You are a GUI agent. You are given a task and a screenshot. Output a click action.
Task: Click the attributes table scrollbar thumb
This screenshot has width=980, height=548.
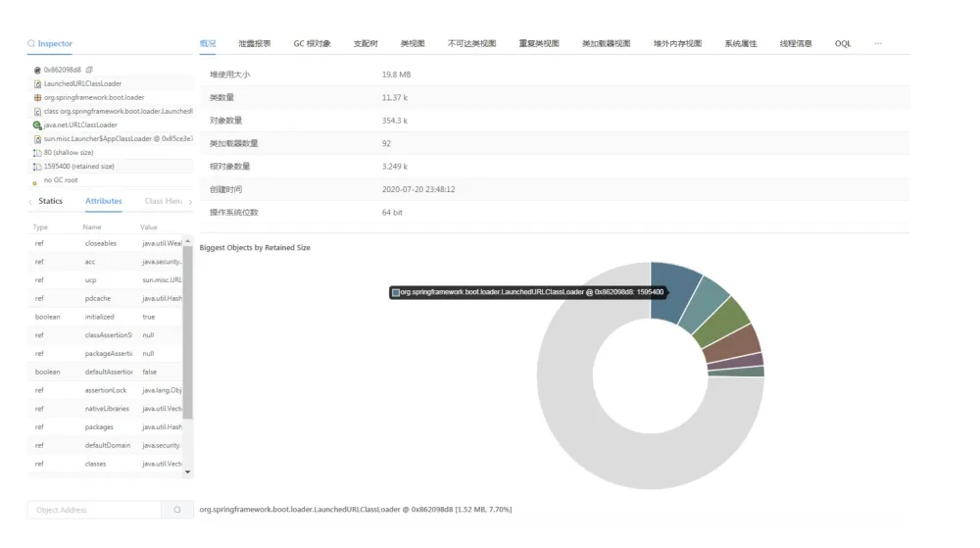click(x=187, y=331)
